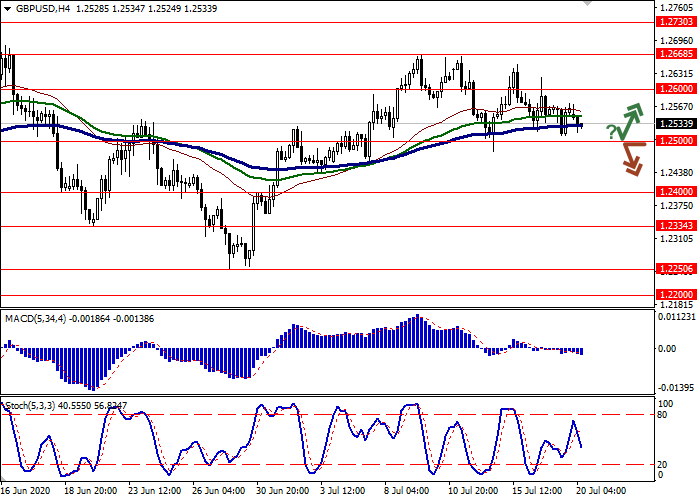Click the 1.24000 price level tag
The height and width of the screenshot is (500, 700).
(x=677, y=192)
